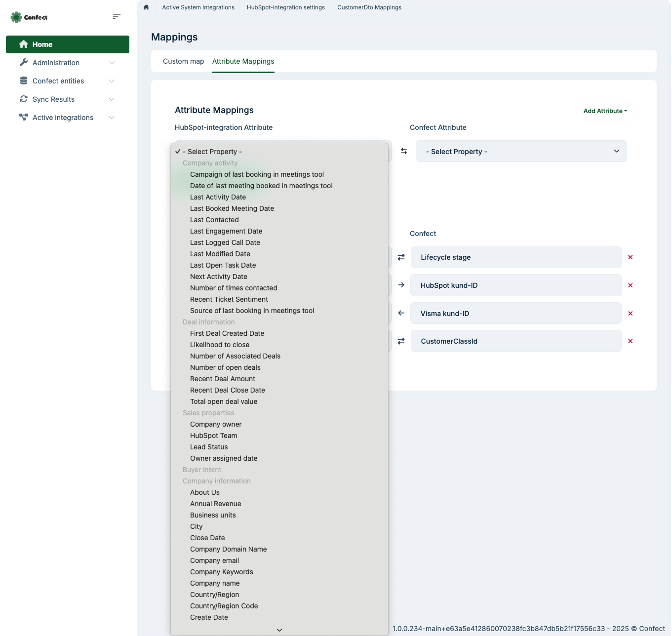Viewport: 672px width, 636px height.
Task: Click the Confect entities database icon
Action: pos(23,80)
